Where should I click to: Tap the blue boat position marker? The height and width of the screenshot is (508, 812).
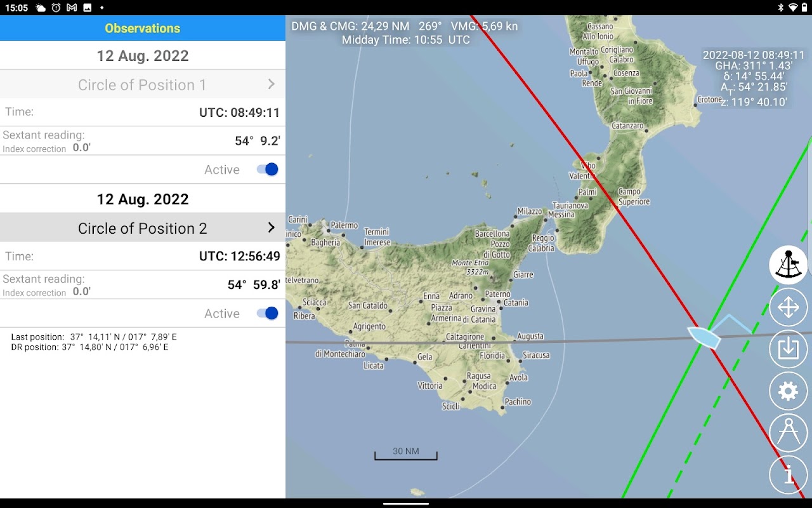tap(704, 337)
